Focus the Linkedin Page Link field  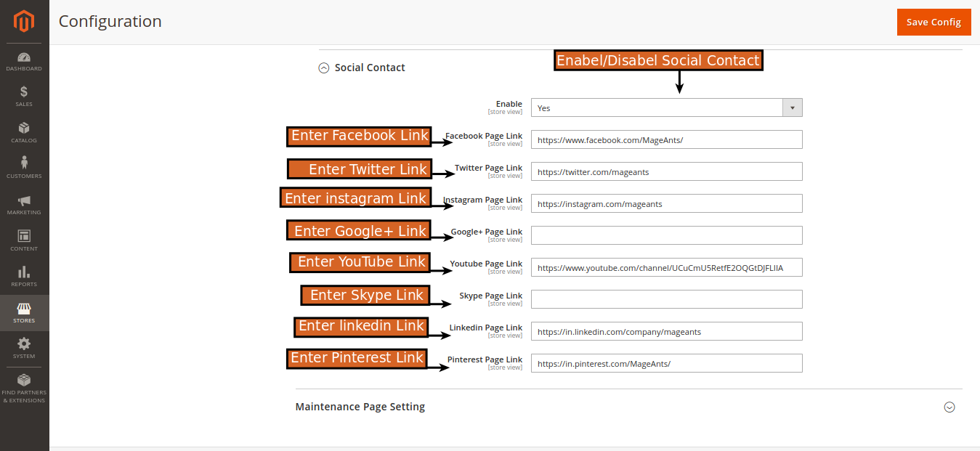click(666, 331)
